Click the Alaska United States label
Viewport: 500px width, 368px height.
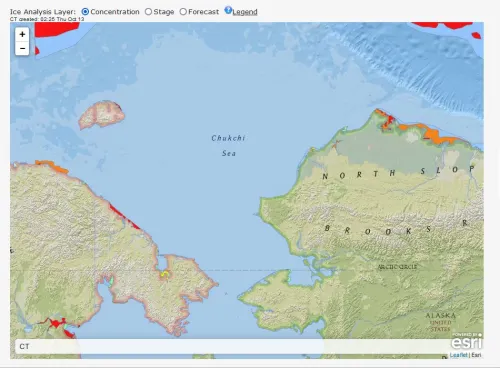(440, 322)
